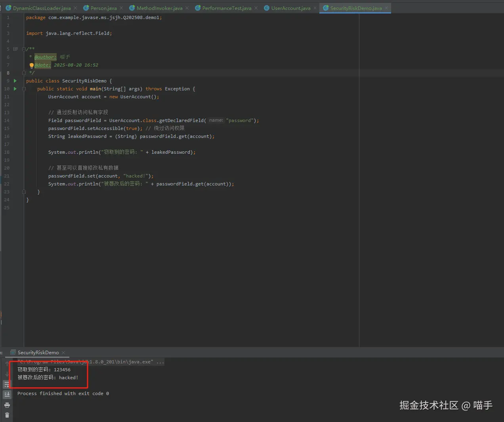The image size is (504, 422).
Task: Click the fold end marker on line 23
Action: (x=24, y=192)
